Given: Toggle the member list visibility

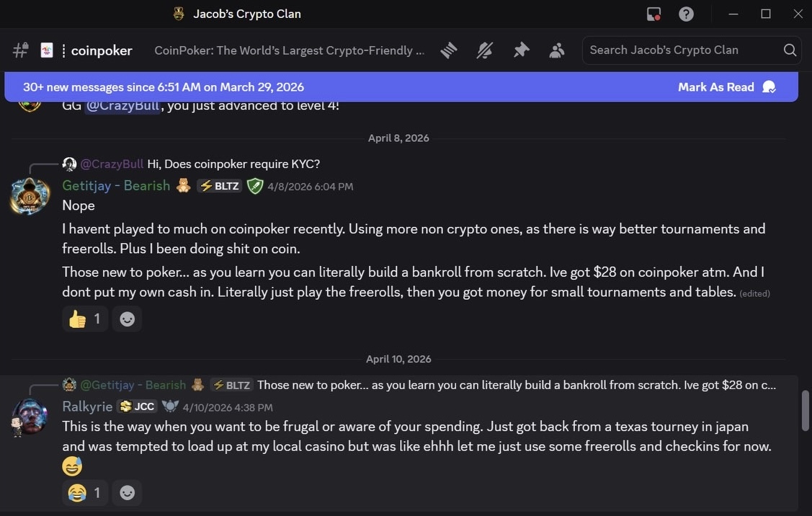Looking at the screenshot, I should coord(557,50).
